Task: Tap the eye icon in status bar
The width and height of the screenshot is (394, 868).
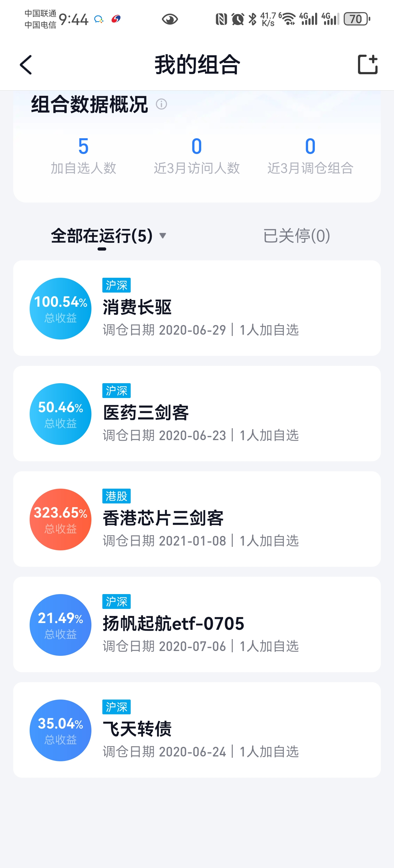Action: click(x=170, y=19)
